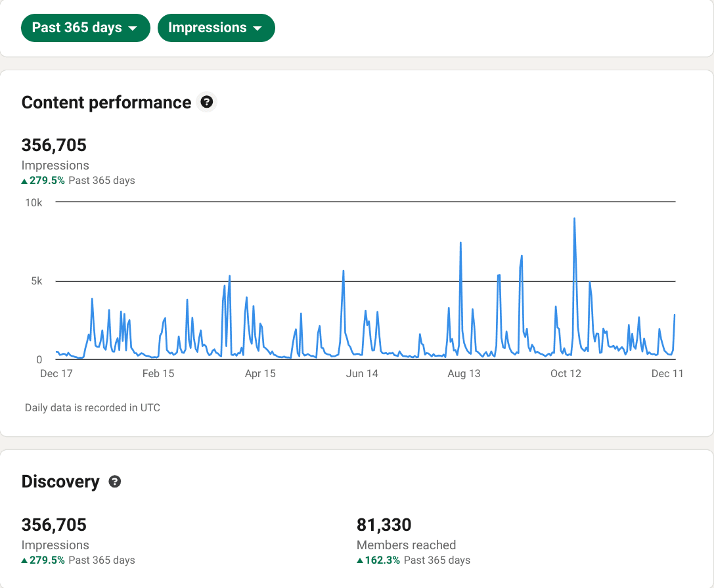Click the Aug 13 date label
Image resolution: width=714 pixels, height=588 pixels.
(464, 373)
